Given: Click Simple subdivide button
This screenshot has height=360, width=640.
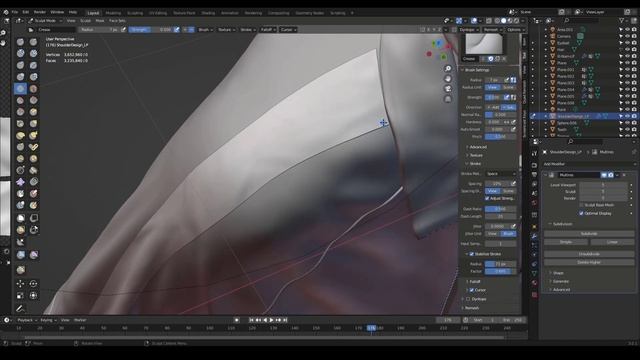Looking at the screenshot, I should 566,242.
